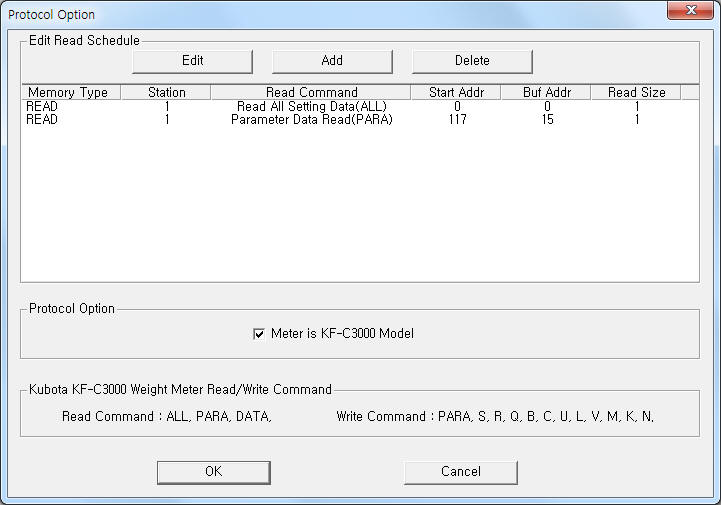The image size is (721, 505).
Task: Click the Station column header
Action: point(166,93)
